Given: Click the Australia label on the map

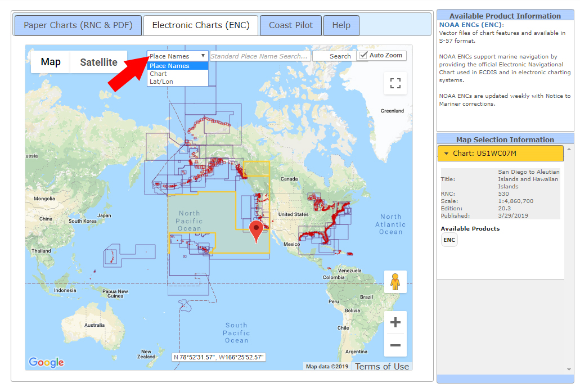Looking at the screenshot, I should (x=95, y=326).
